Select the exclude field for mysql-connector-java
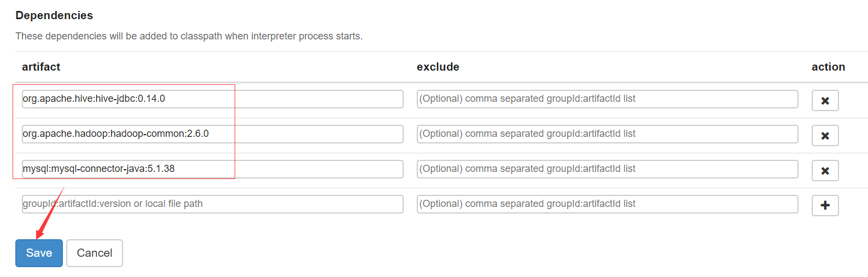This screenshot has width=868, height=277. click(x=607, y=169)
